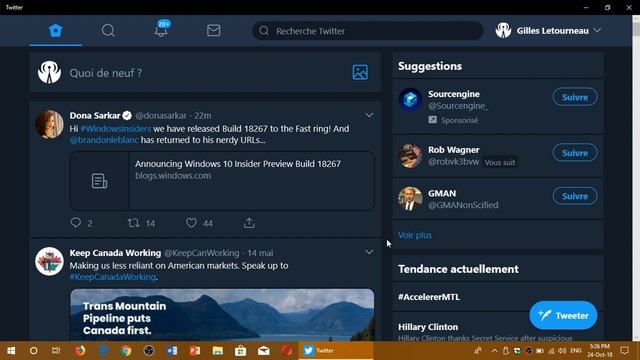The image size is (640, 360).
Task: Open Task View on taskbar
Action: point(56,351)
